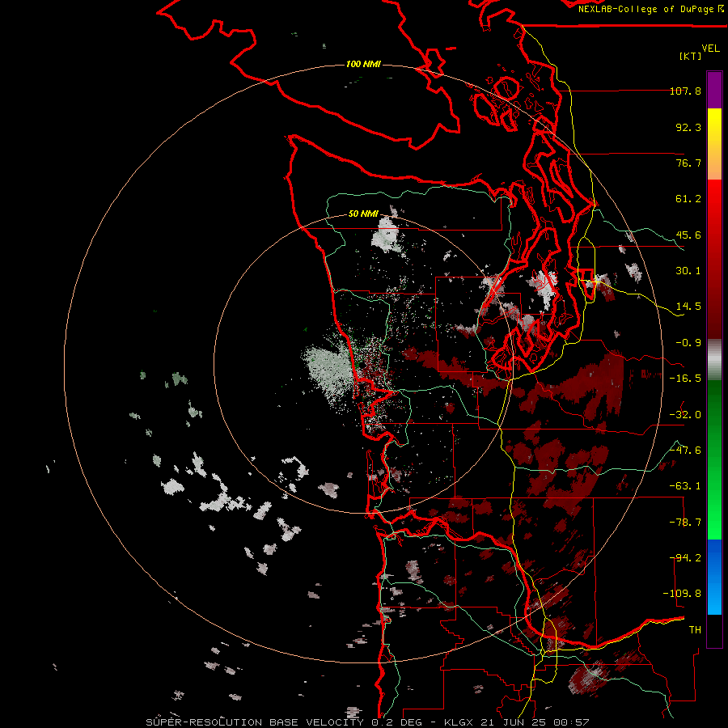This screenshot has height=728, width=728.
Task: Select the -0.9 scale value
Action: click(688, 343)
